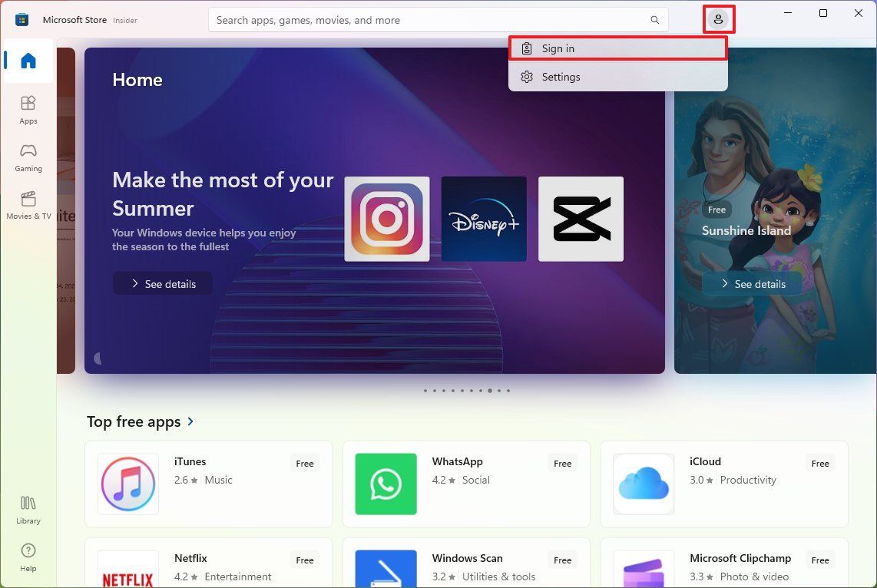Click Free button for WhatsApp

coord(563,464)
